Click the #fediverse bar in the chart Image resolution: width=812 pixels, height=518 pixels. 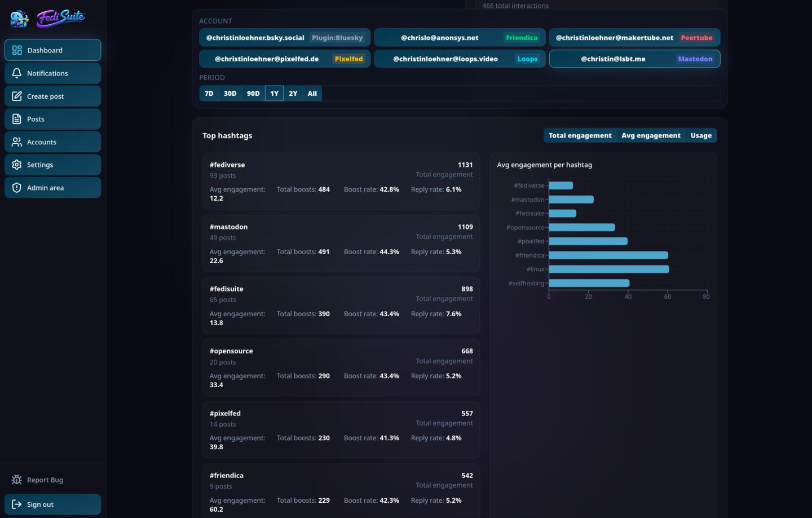point(561,185)
